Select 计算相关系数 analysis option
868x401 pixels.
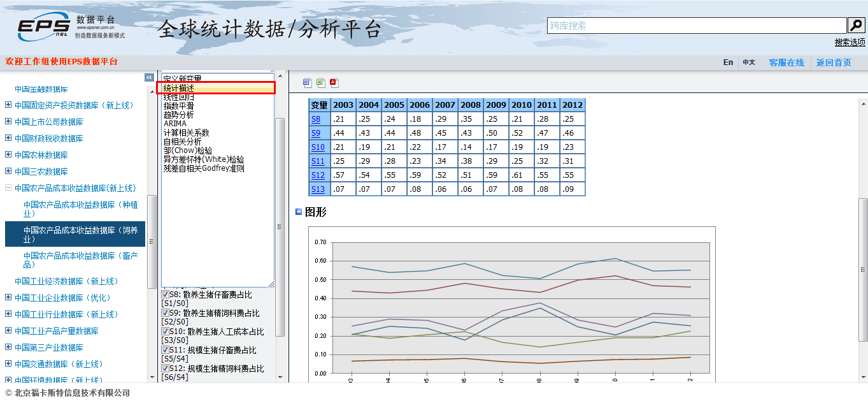(x=186, y=133)
